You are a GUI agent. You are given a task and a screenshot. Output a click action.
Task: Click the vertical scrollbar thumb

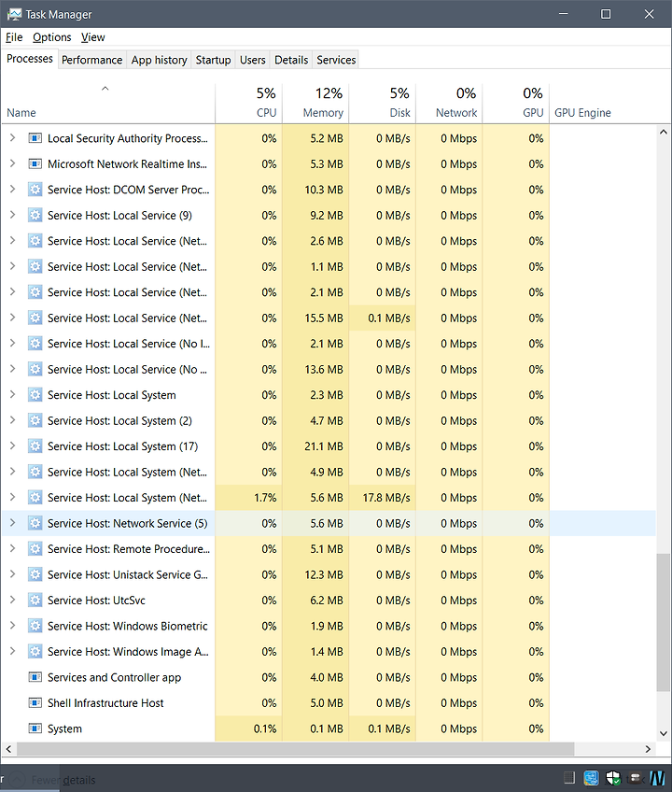664,622
